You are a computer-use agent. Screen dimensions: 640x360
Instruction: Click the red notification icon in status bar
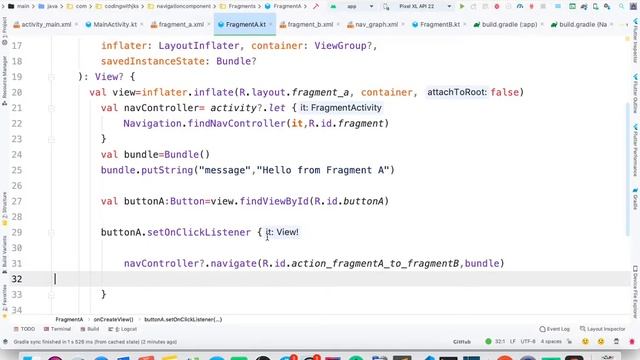point(632,341)
